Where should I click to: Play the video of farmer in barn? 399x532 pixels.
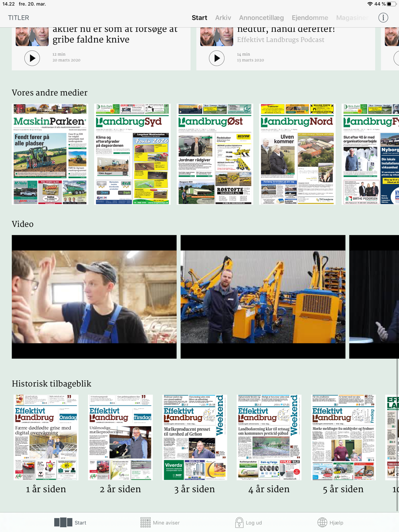(x=94, y=297)
